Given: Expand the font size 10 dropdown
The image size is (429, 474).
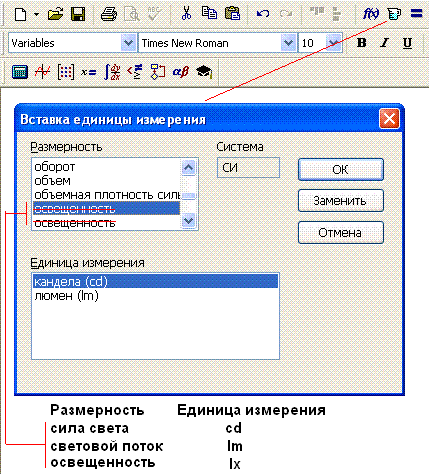Looking at the screenshot, I should point(333,43).
